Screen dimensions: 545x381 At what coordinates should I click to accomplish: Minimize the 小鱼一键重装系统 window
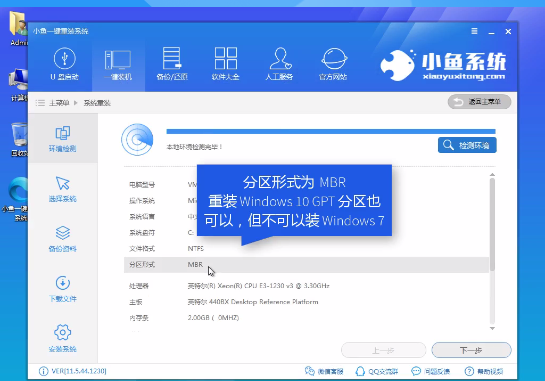tap(491, 32)
